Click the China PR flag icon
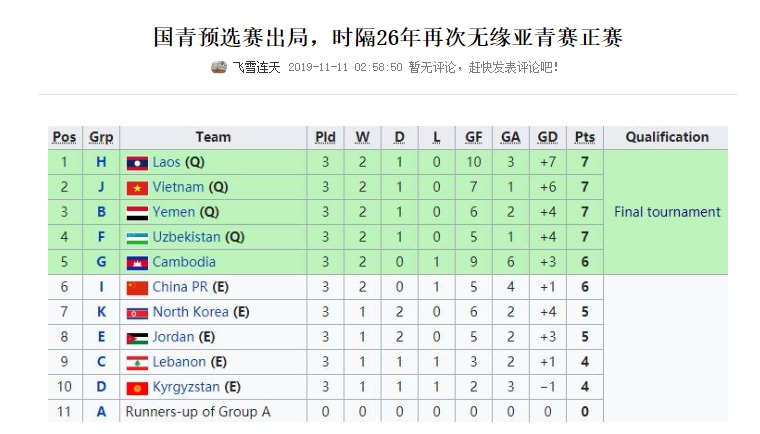The height and width of the screenshot is (434, 760). point(137,288)
